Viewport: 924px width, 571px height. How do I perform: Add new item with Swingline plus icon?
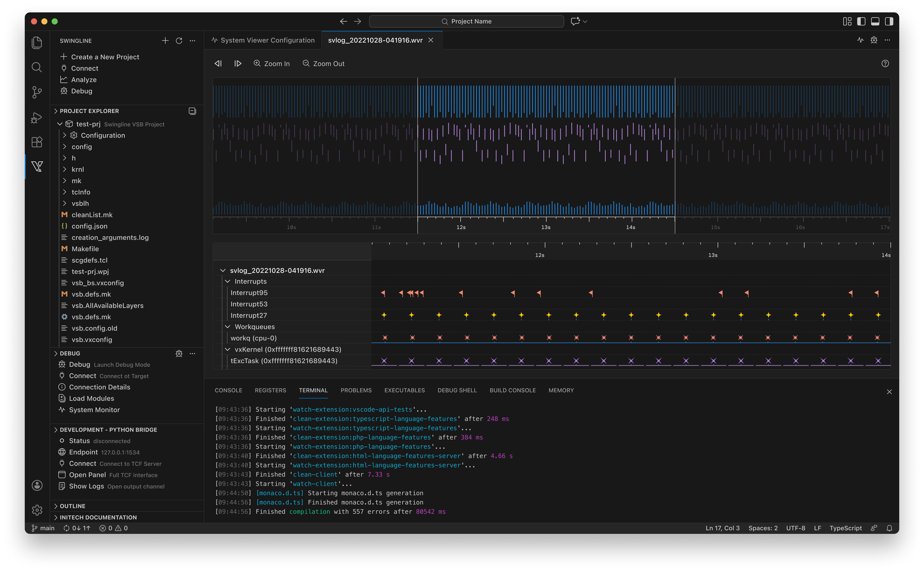(165, 40)
